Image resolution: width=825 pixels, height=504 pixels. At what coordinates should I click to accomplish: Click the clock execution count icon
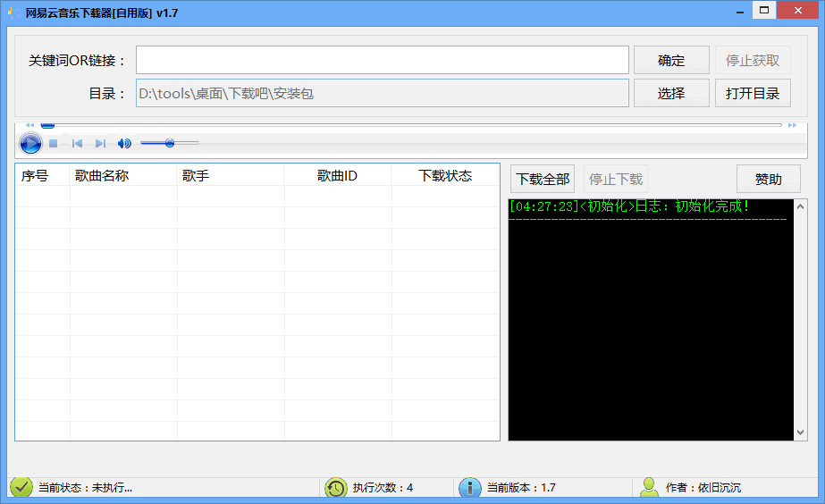click(336, 488)
